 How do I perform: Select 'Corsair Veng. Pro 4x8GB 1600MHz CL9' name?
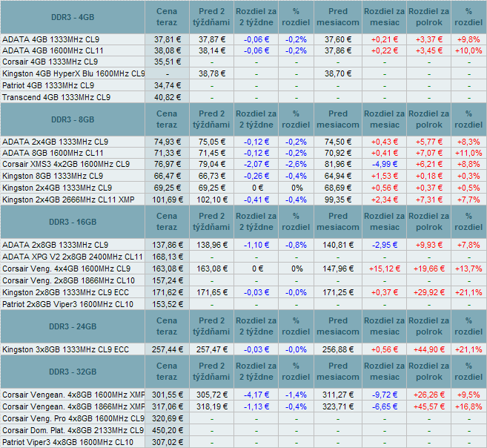73,418
